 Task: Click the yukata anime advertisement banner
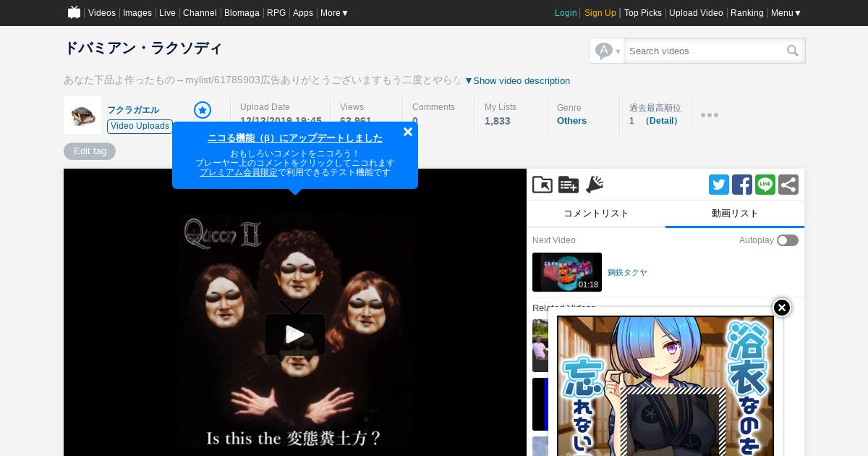[665, 386]
